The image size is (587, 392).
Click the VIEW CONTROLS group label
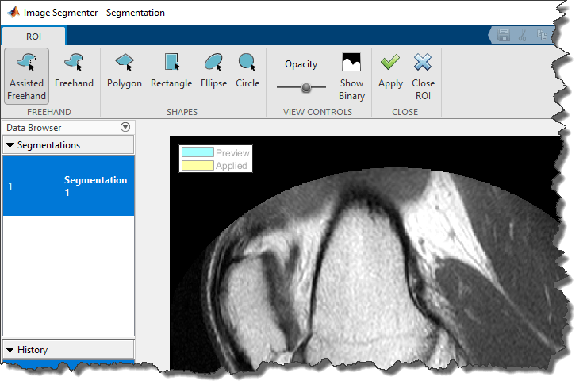[x=317, y=112]
